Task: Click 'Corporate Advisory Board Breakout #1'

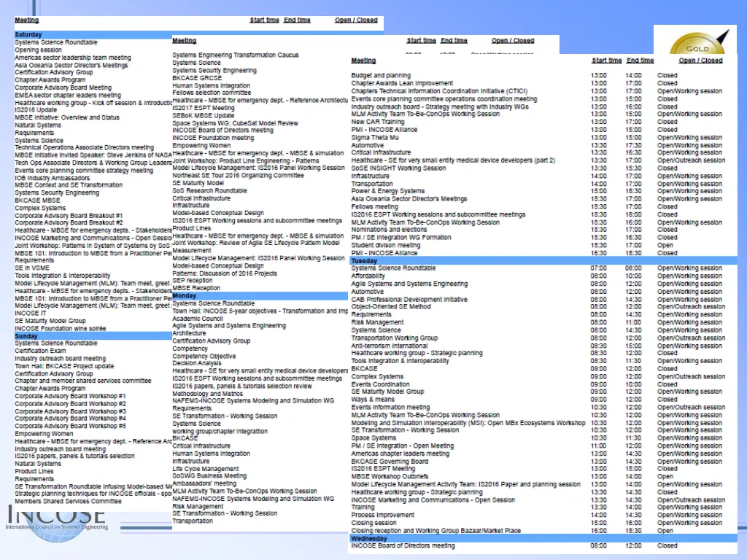Action: click(69, 216)
